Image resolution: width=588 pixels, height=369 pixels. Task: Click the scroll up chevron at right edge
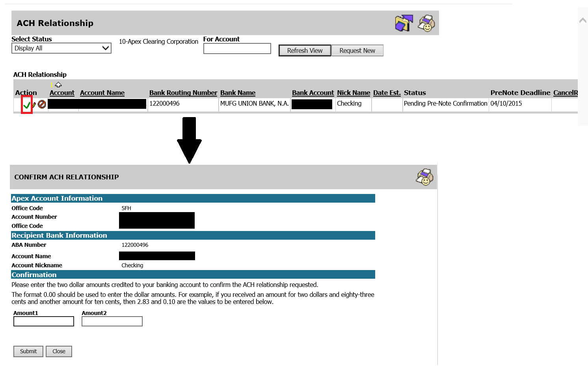click(x=582, y=20)
